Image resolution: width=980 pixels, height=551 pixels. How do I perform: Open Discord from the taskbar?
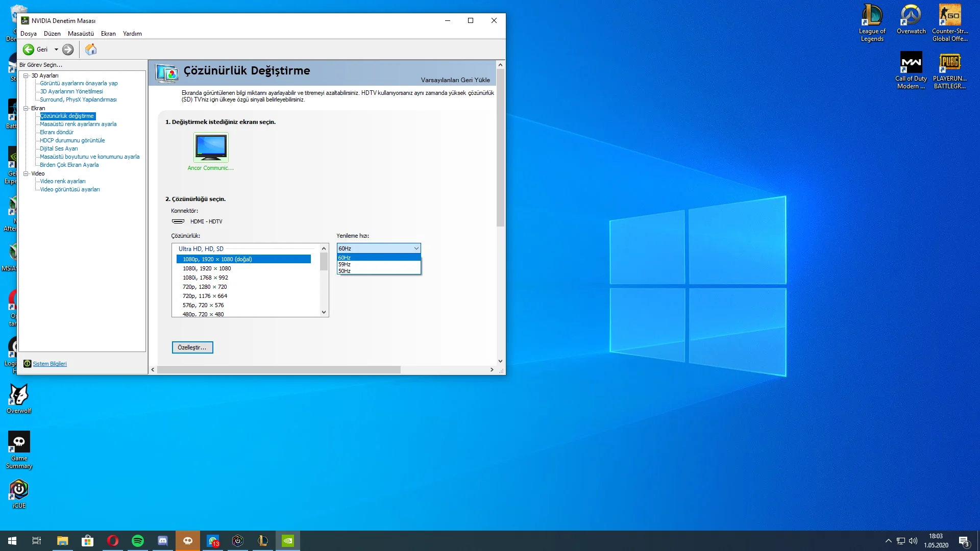coord(163,541)
